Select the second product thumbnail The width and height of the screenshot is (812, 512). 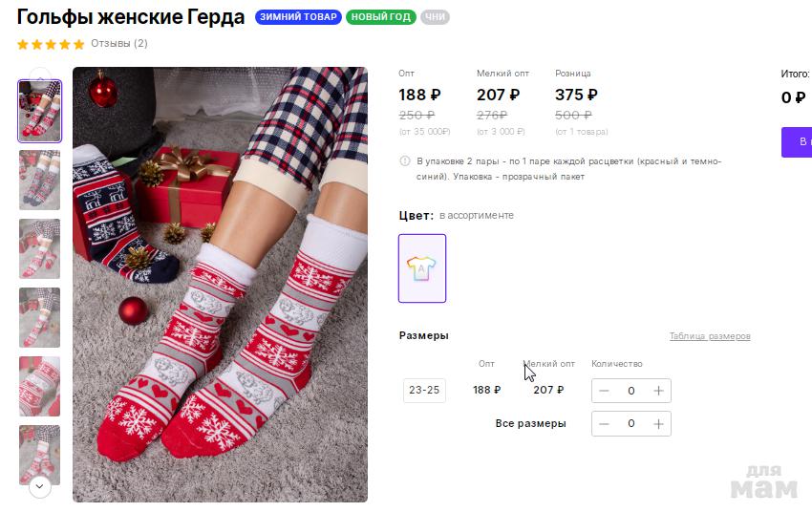coord(39,180)
